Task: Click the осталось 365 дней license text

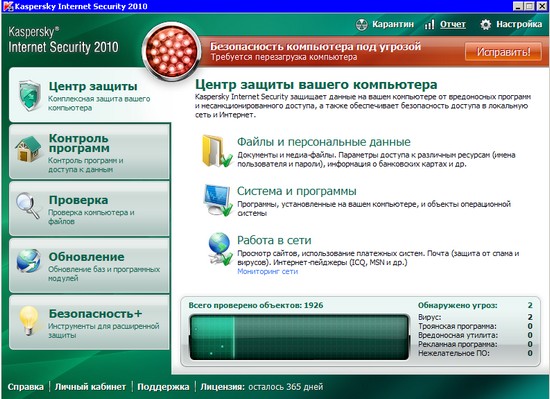Action: pos(286,387)
